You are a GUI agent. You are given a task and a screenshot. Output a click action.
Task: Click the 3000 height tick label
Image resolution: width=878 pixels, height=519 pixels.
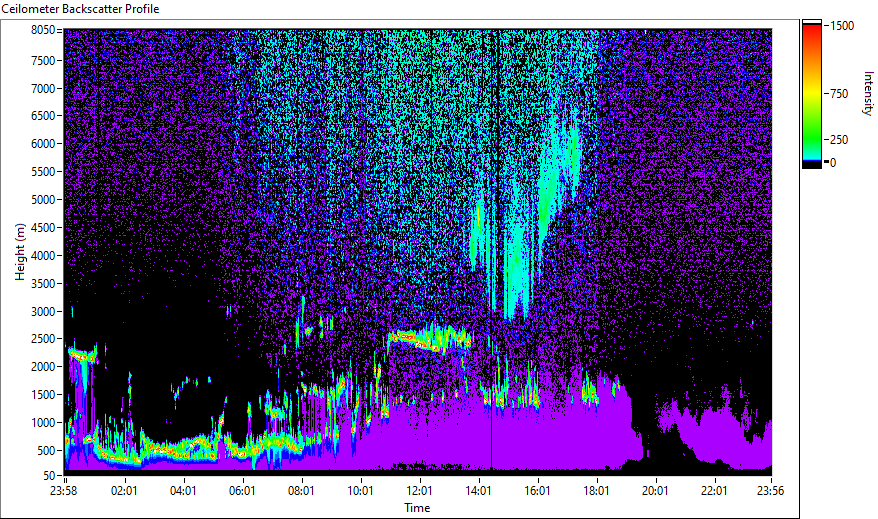(x=43, y=312)
